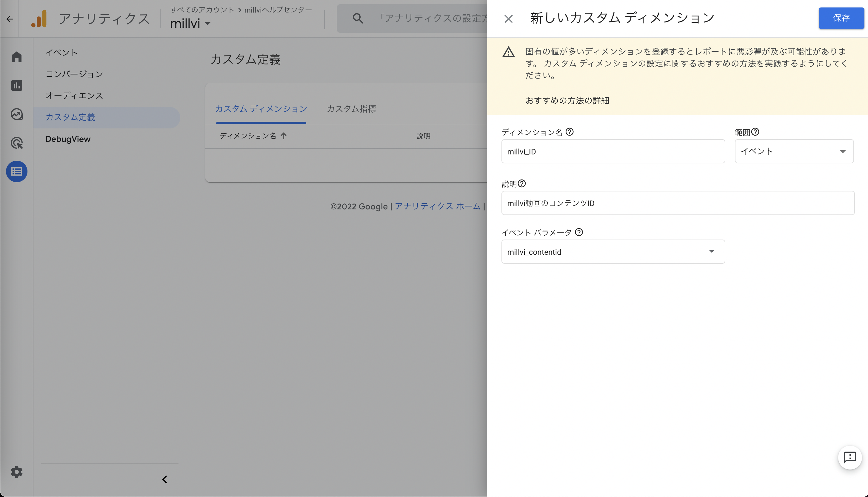Select コンバージョン in the left menu

pos(74,74)
